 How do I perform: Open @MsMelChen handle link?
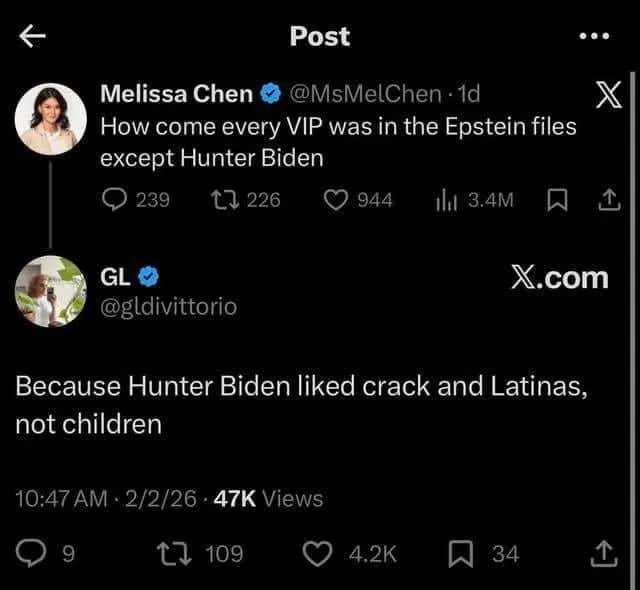click(366, 94)
